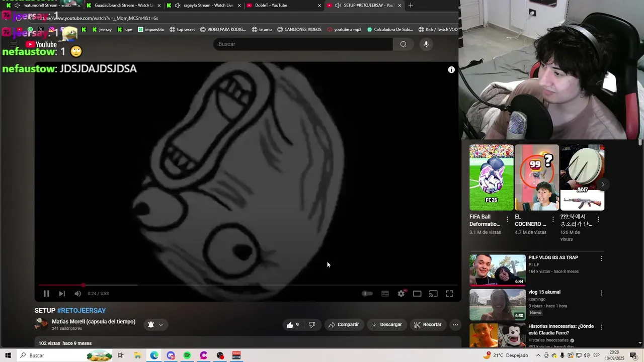Open options menu for FIFA Ball Deformation short
The height and width of the screenshot is (362, 644).
click(x=507, y=219)
